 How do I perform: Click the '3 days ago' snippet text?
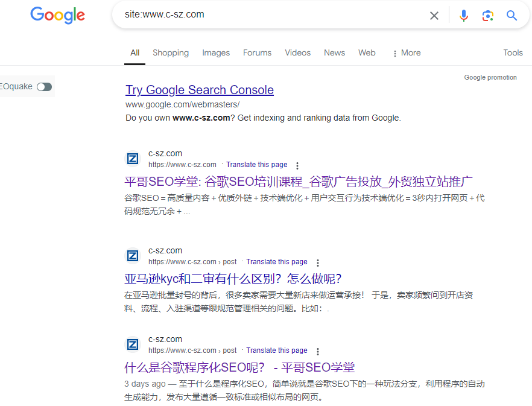point(145,384)
